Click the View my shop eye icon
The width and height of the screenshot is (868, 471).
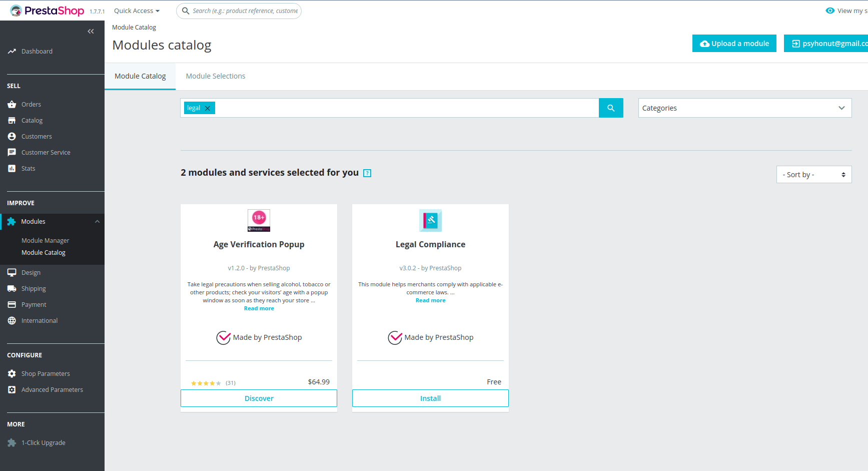(830, 11)
